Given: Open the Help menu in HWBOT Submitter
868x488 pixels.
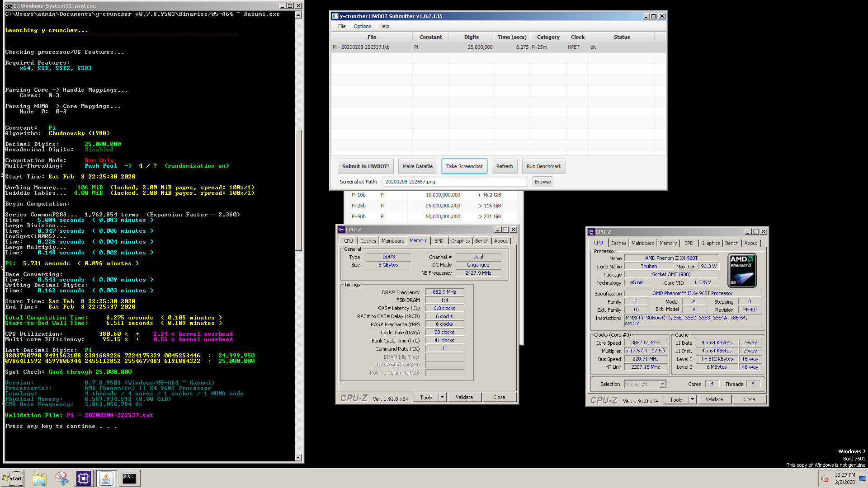Looking at the screenshot, I should pyautogui.click(x=384, y=26).
